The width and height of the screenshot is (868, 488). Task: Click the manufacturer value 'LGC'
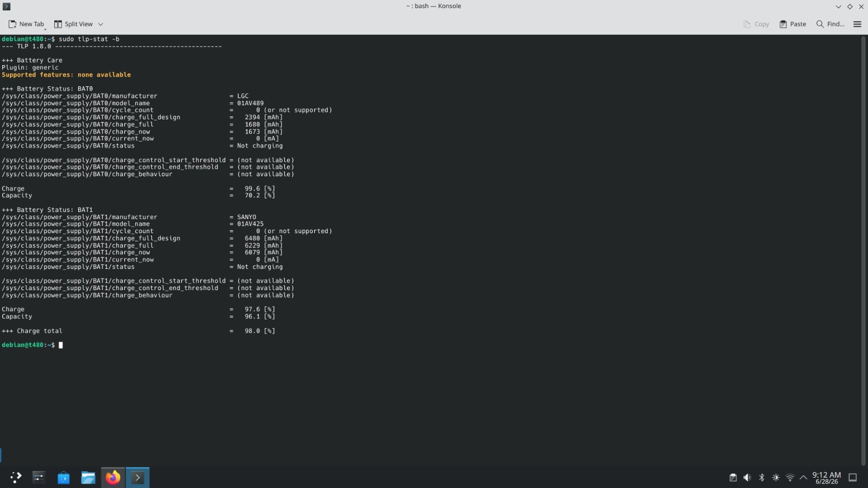242,96
